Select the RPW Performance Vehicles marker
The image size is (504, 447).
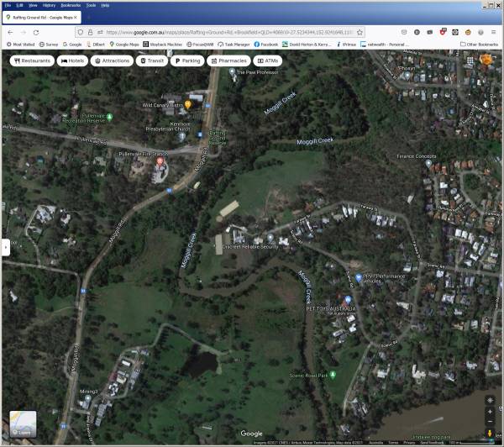point(359,277)
